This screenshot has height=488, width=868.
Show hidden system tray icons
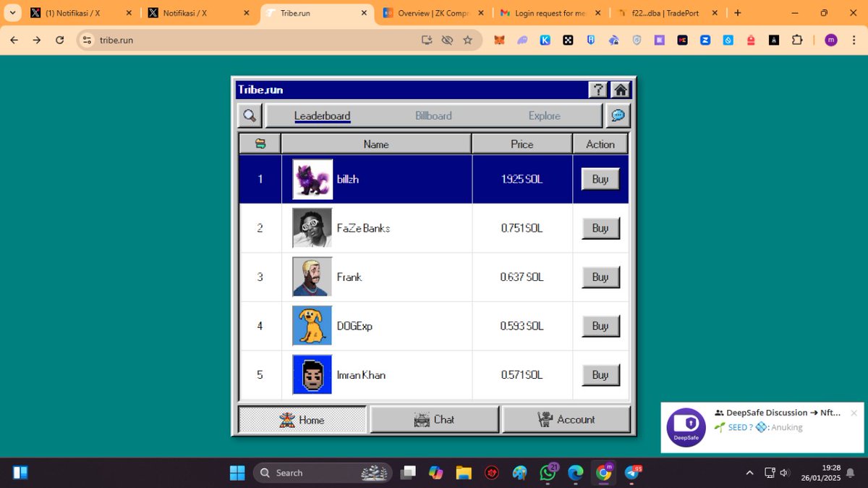pos(749,473)
